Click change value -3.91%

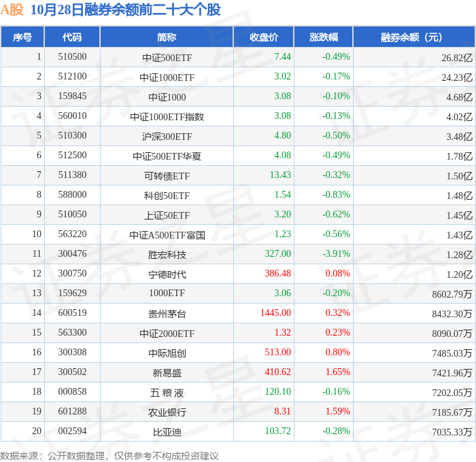coord(336,254)
